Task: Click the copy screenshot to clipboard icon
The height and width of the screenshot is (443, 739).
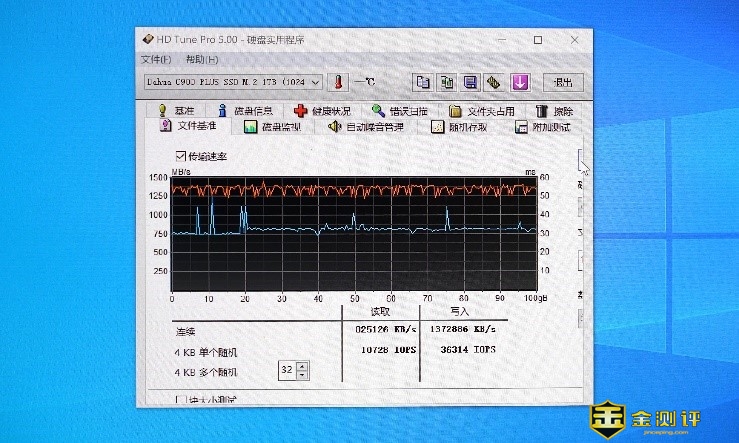Action: point(447,82)
